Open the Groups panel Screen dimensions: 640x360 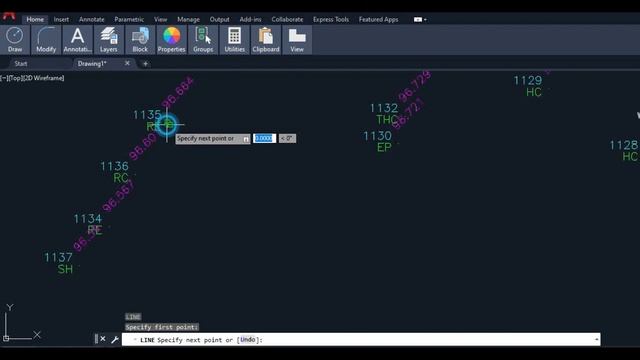point(203,40)
